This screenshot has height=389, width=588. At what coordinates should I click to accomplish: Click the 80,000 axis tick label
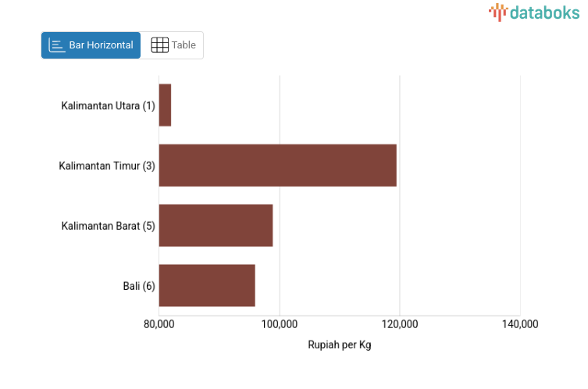pos(159,324)
